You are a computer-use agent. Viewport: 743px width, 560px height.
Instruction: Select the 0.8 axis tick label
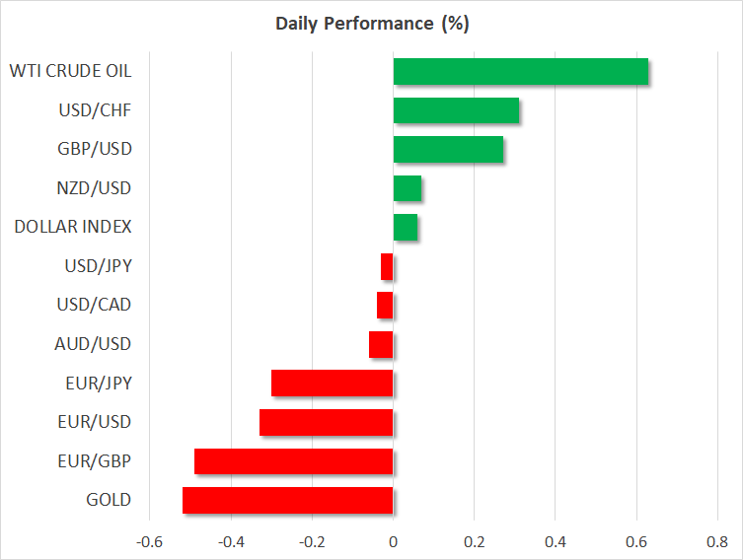[x=716, y=541]
